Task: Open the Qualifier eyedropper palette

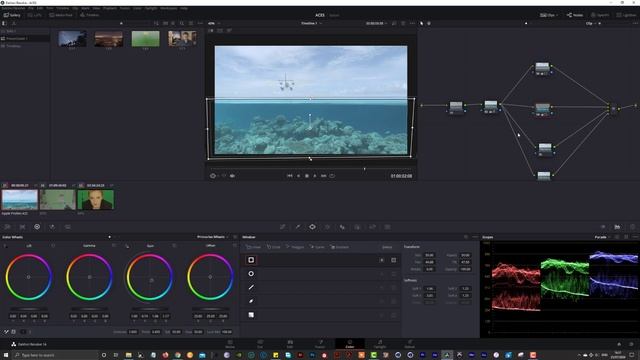Action: point(298,227)
